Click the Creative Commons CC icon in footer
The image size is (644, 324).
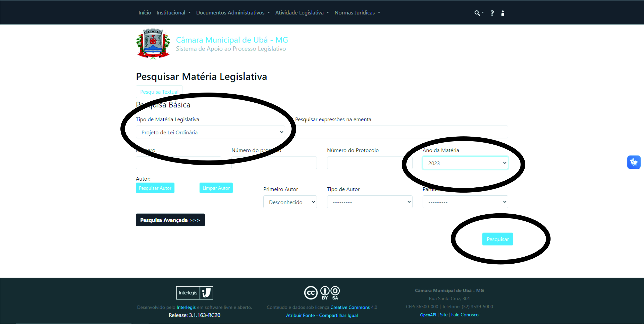[x=311, y=293]
